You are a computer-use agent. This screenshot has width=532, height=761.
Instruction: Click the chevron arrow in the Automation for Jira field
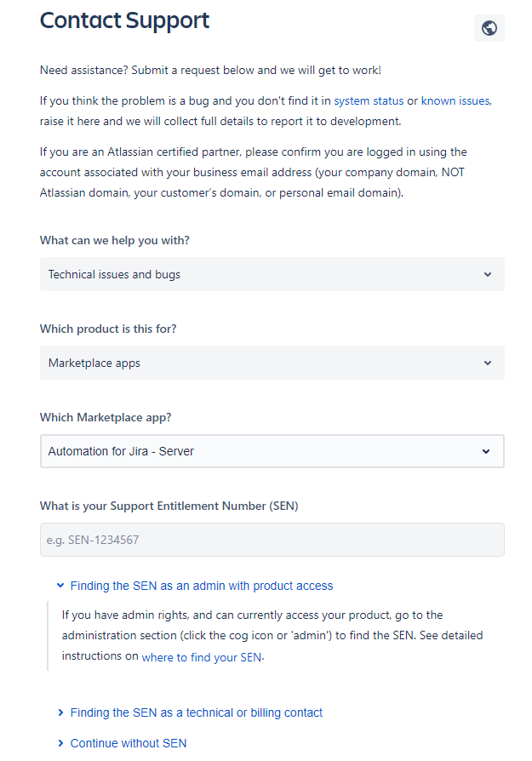pos(486,451)
